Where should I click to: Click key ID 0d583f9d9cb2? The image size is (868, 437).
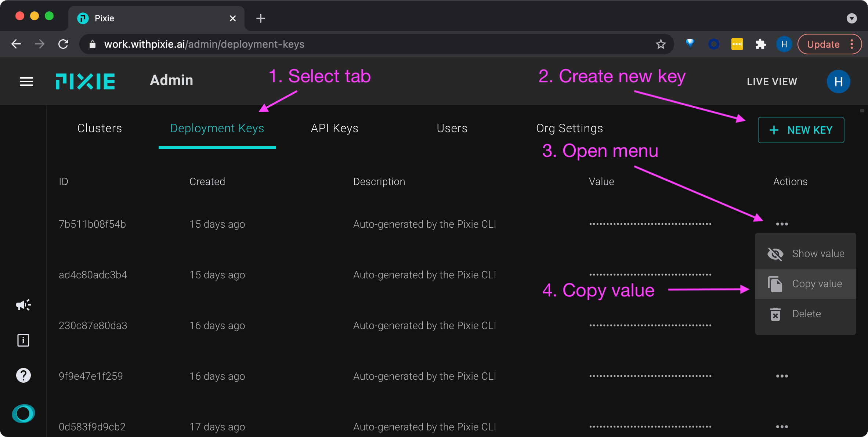(x=92, y=427)
